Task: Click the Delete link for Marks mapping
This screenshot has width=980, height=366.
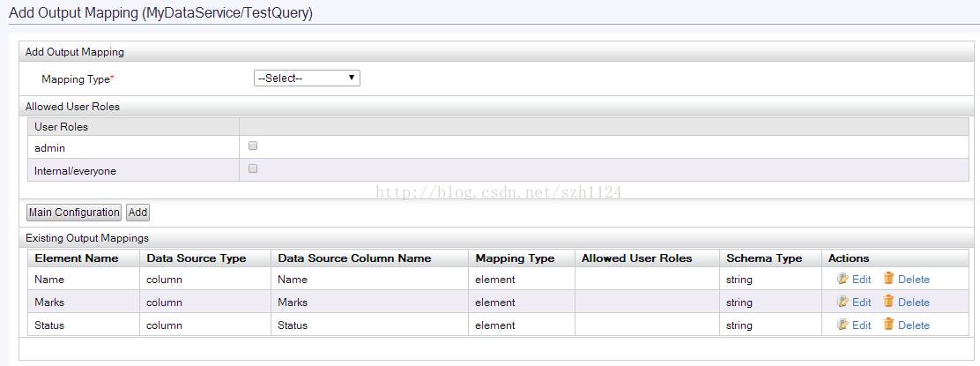Action: pos(913,303)
